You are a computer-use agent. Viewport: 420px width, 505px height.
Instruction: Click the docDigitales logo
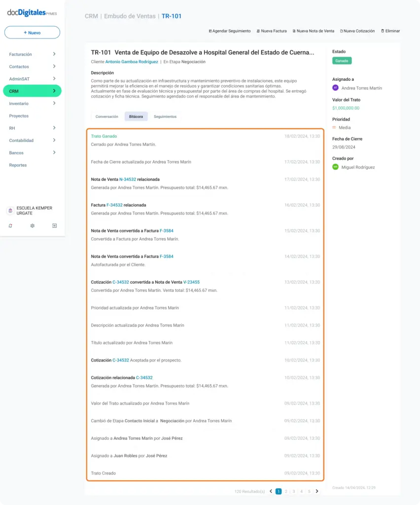(x=32, y=12)
